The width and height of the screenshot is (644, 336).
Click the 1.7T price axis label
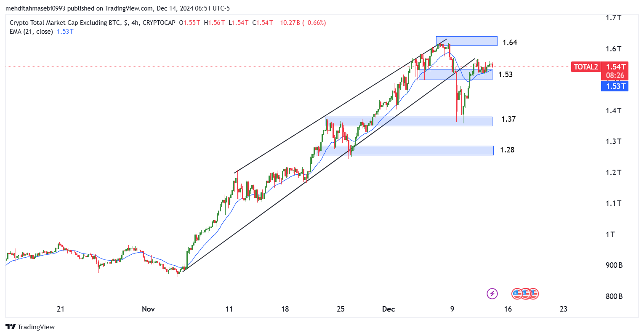(613, 18)
